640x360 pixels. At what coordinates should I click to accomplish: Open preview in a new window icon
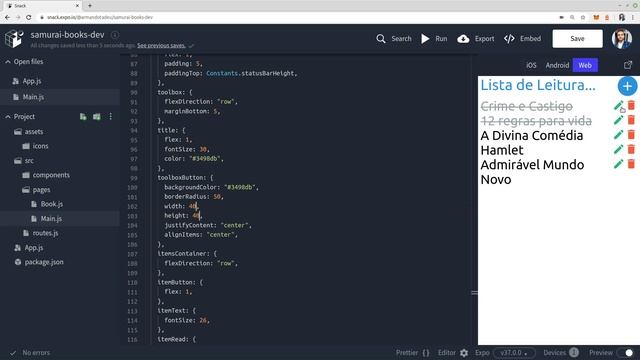point(628,65)
